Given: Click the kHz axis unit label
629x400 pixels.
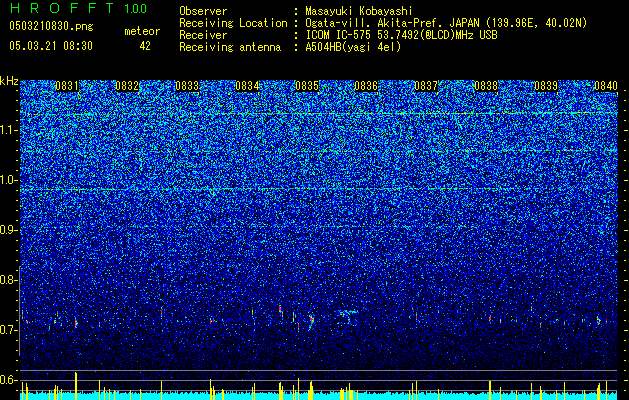Looking at the screenshot, I should coord(9,81).
